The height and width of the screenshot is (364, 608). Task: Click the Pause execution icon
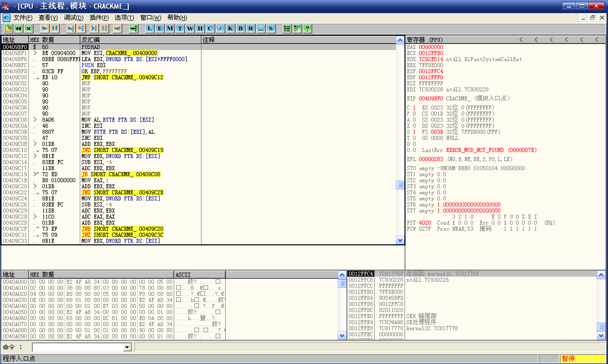tap(55, 29)
